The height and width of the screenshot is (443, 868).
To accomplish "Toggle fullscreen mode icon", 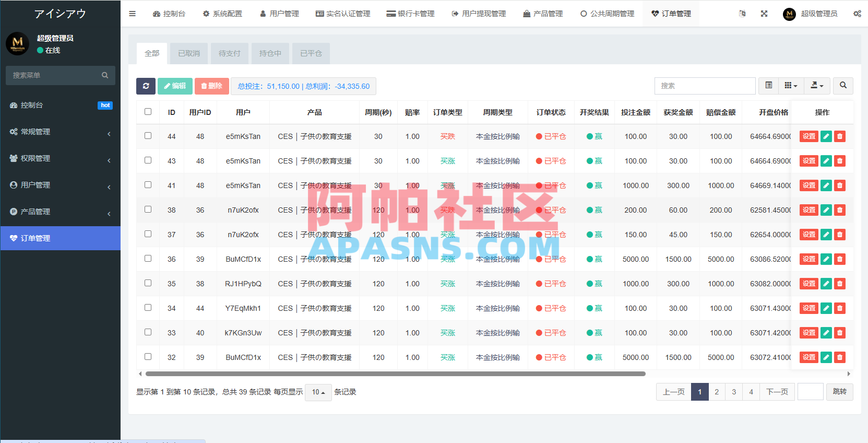I will pyautogui.click(x=764, y=14).
